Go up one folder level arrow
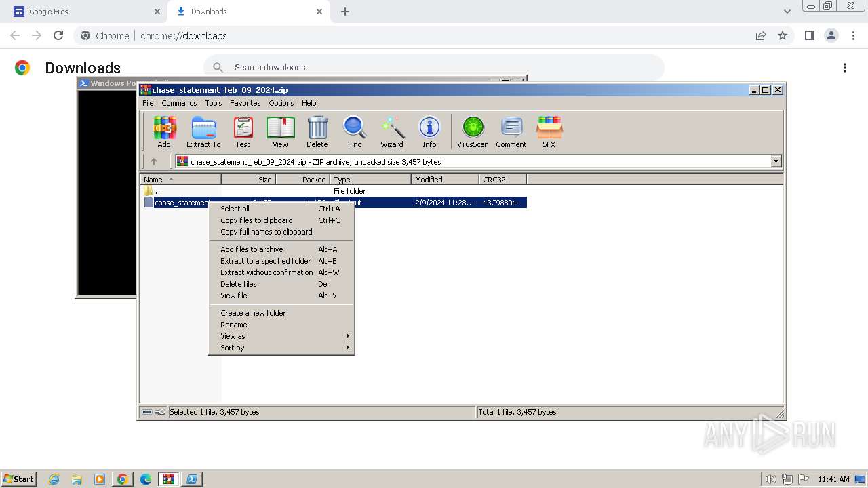 tap(154, 161)
